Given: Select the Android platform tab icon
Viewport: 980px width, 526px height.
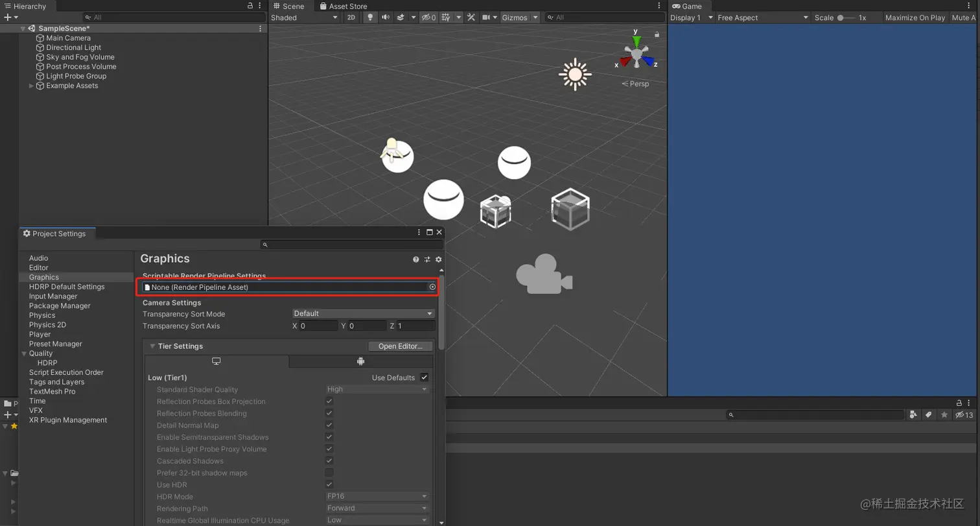Looking at the screenshot, I should point(361,361).
